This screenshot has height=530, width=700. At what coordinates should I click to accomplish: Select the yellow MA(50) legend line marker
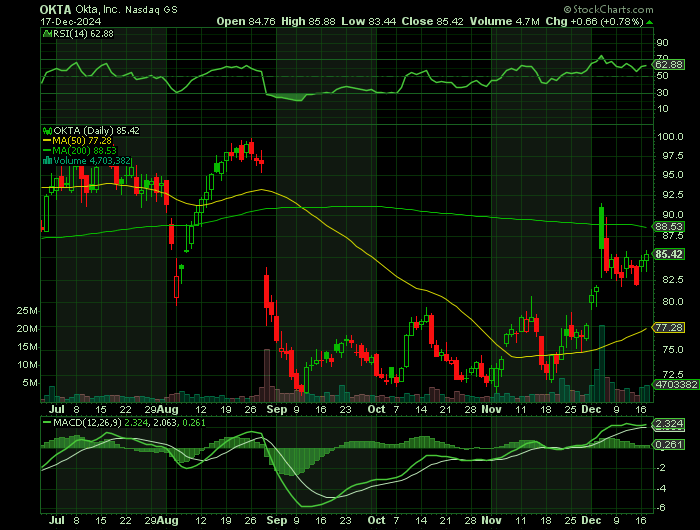click(47, 141)
